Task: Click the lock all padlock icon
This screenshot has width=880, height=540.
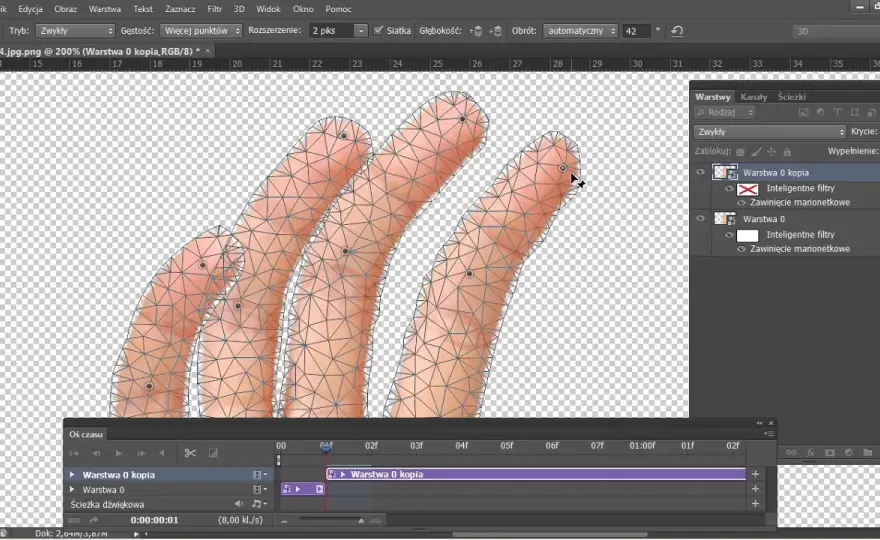Action: [x=787, y=152]
